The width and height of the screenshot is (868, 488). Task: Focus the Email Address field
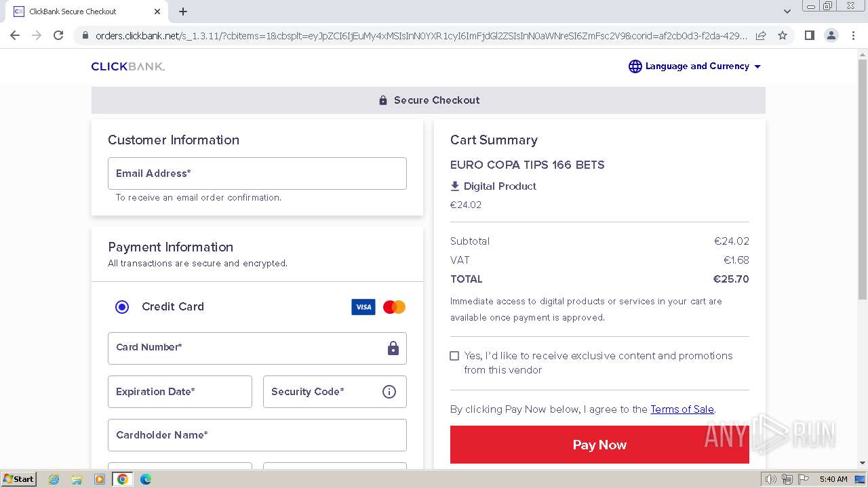coord(257,174)
